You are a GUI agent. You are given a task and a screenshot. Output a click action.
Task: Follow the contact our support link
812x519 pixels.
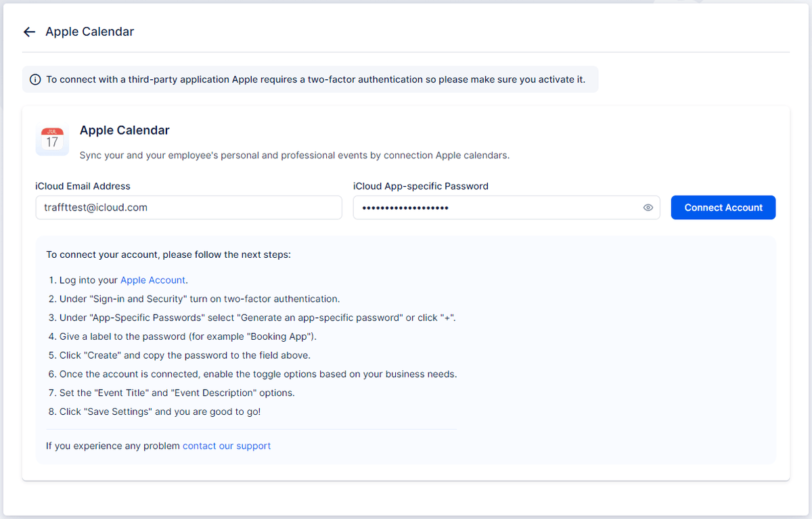tap(227, 446)
